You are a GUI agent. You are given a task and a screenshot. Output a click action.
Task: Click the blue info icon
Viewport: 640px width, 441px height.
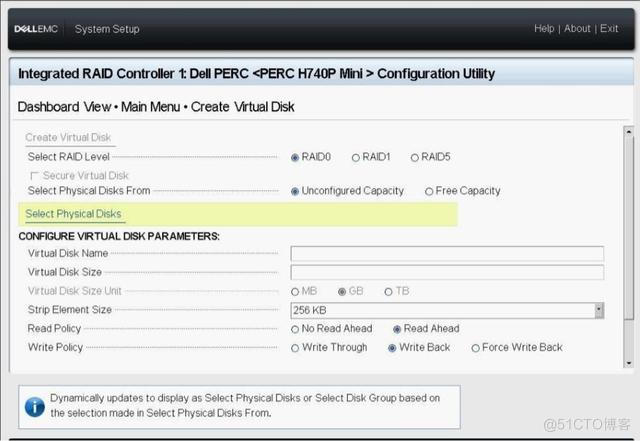[35, 404]
